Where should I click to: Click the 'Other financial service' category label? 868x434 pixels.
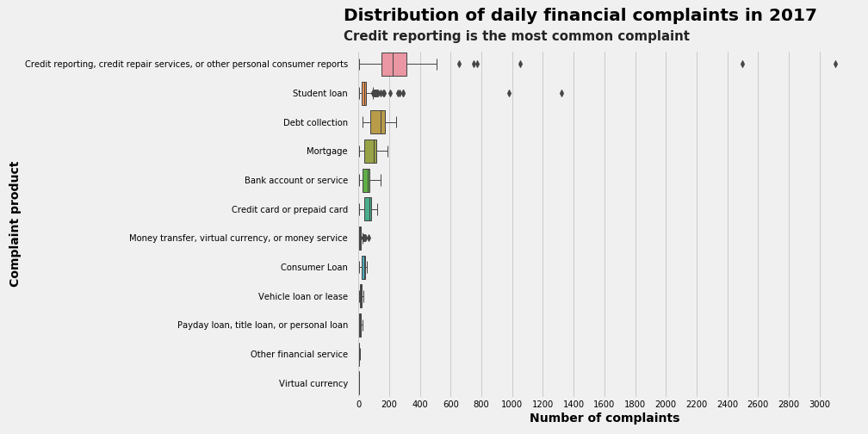click(x=299, y=354)
